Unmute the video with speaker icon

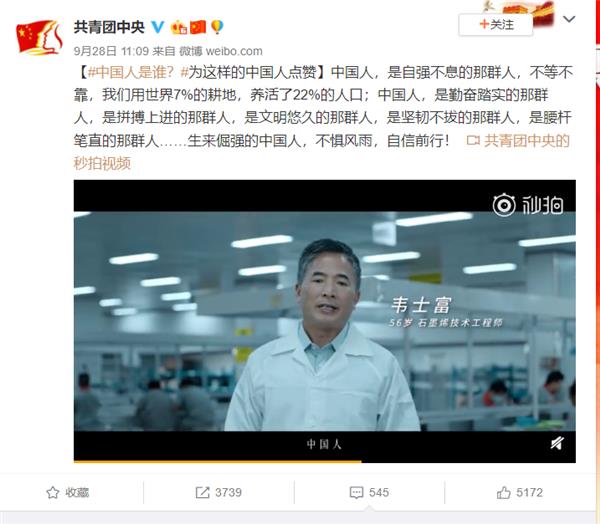[x=557, y=443]
